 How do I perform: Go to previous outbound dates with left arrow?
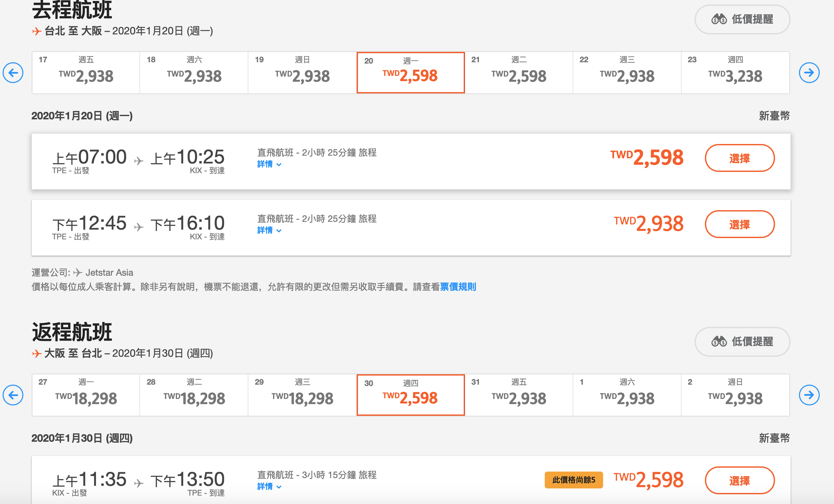(13, 72)
